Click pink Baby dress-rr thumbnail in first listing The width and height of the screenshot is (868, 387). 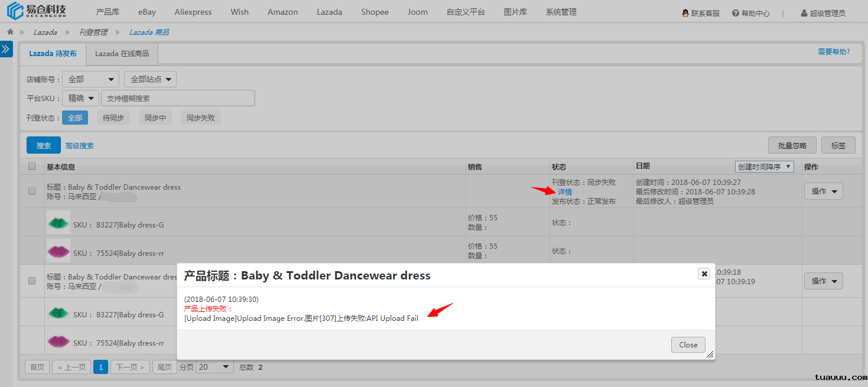(58, 251)
